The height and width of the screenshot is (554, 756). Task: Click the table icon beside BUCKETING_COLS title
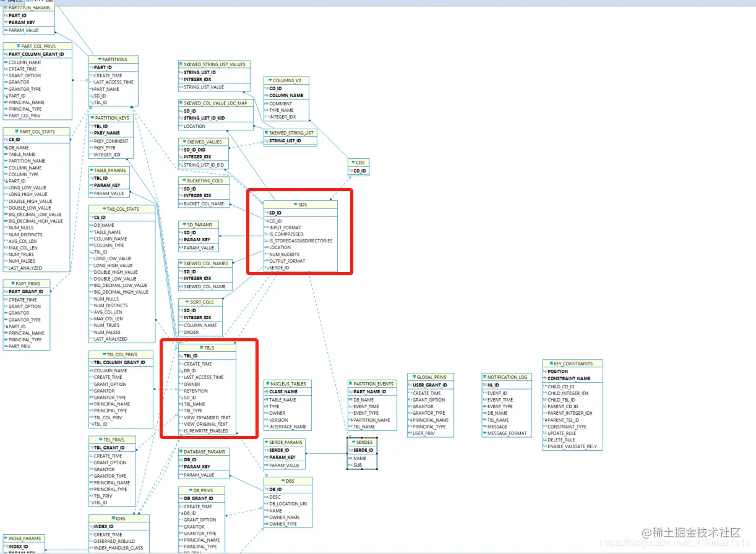184,181
